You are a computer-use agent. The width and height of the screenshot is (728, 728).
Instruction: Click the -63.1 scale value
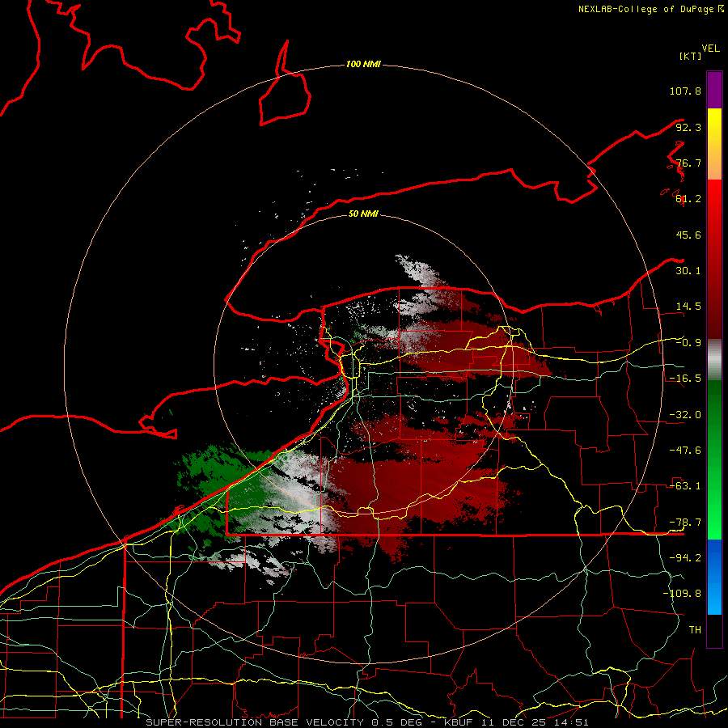pyautogui.click(x=685, y=486)
